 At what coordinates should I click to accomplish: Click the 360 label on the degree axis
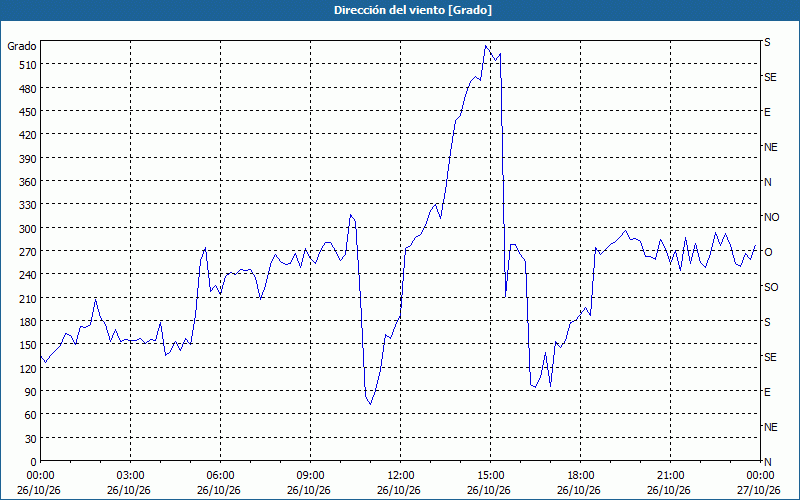[x=27, y=182]
